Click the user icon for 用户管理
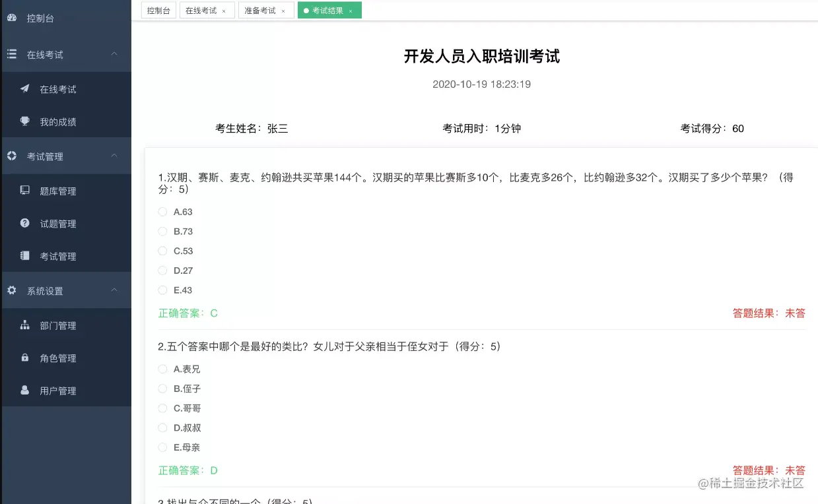 (x=24, y=390)
